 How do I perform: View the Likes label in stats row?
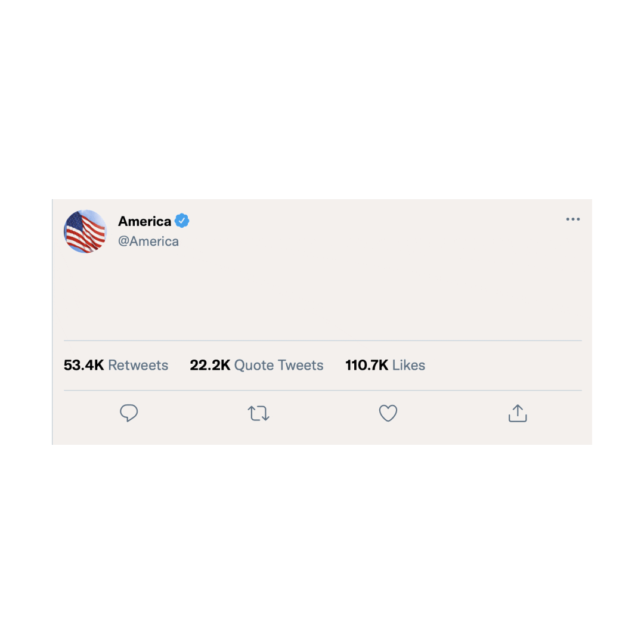pyautogui.click(x=408, y=366)
